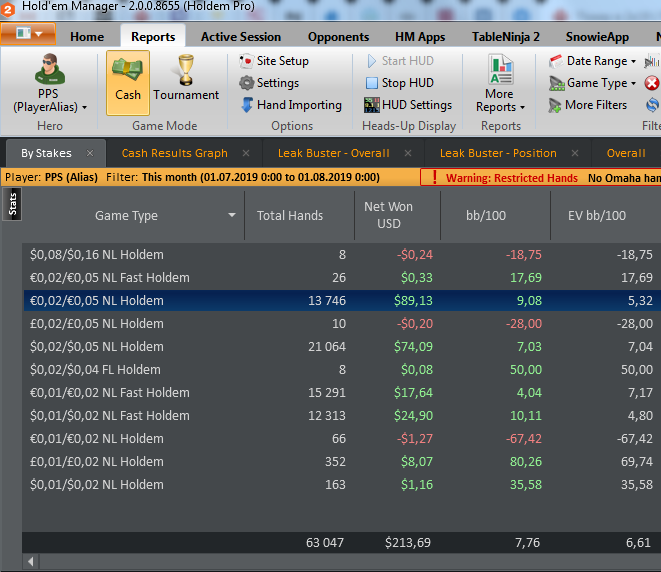
Task: Open Site Setup options
Action: pos(274,61)
